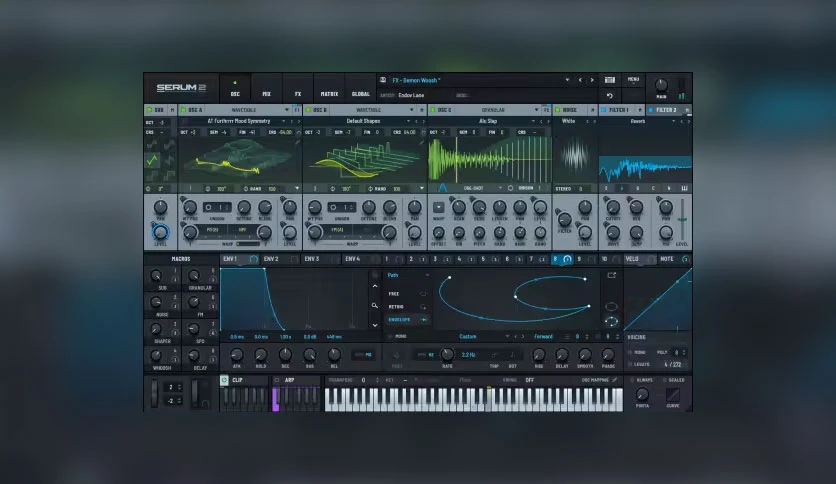
Task: Open the GLOBAL tab
Action: (360, 89)
